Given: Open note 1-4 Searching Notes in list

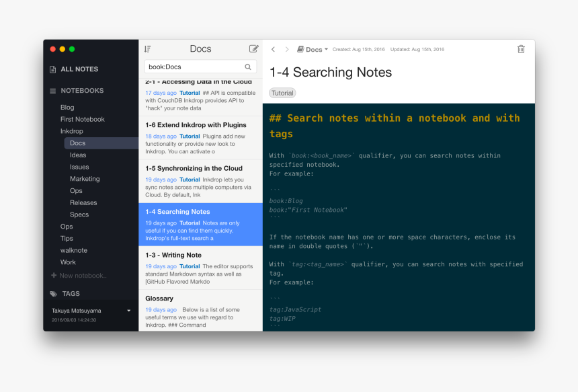Looking at the screenshot, I should (x=200, y=225).
